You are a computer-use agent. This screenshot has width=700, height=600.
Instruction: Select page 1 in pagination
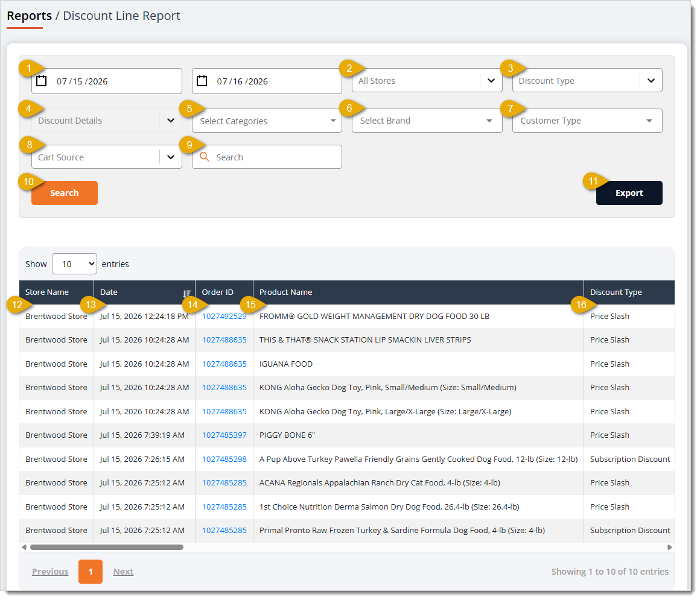pyautogui.click(x=90, y=572)
